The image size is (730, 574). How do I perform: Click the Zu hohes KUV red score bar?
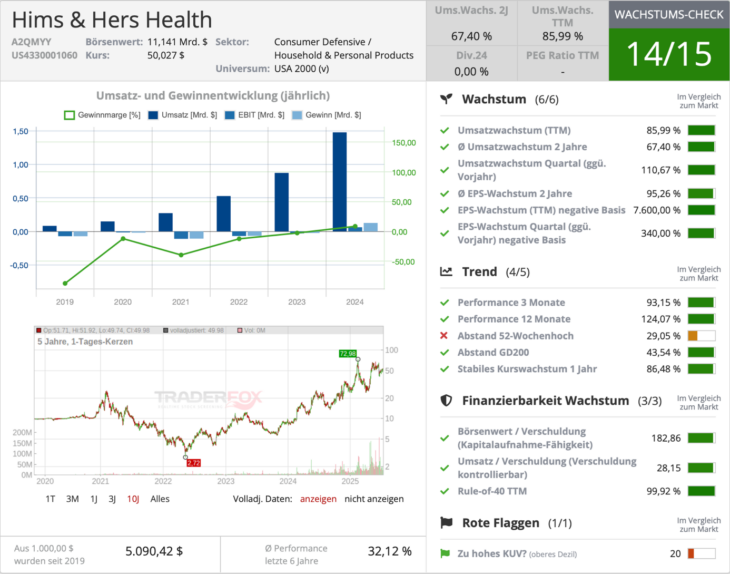point(702,554)
